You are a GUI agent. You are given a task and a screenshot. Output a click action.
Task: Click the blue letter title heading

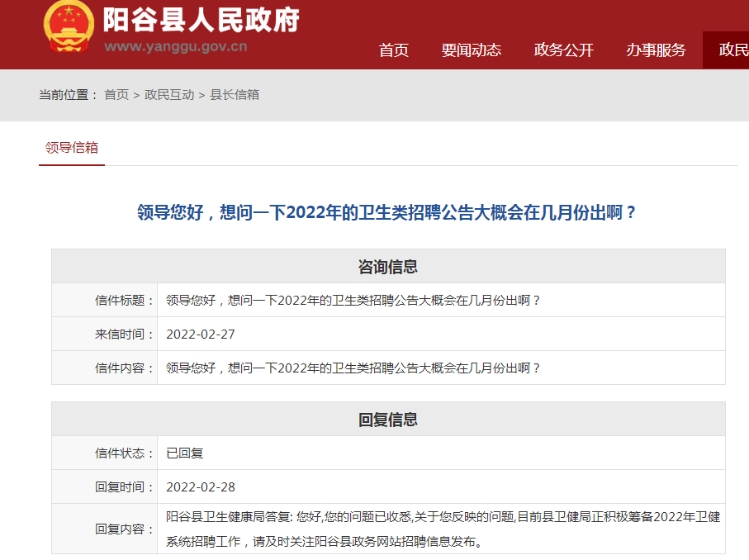tap(388, 212)
